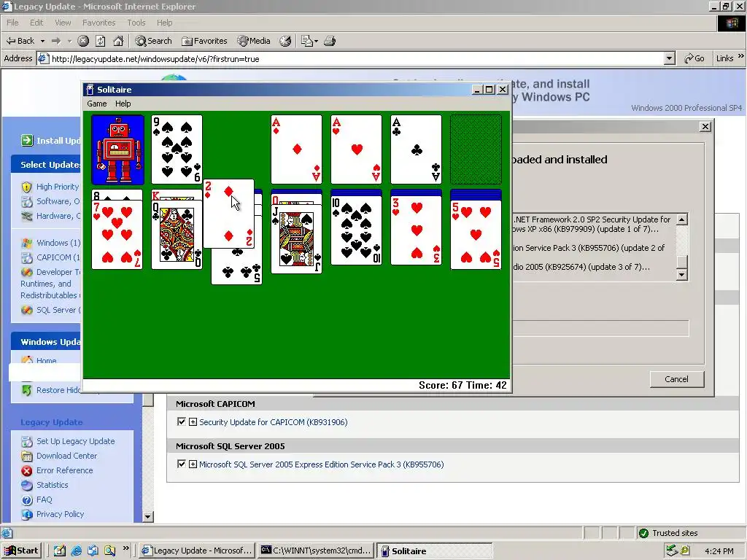Select the 9 of spades waste card

click(x=177, y=149)
